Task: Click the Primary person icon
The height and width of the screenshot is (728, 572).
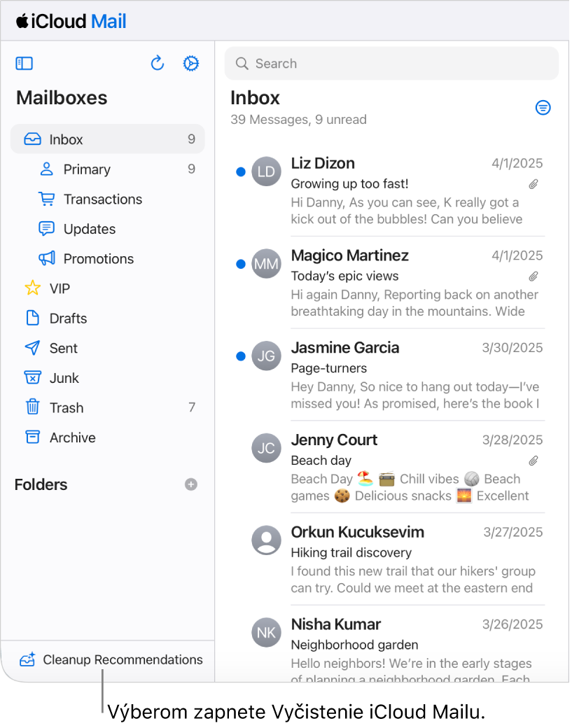Action: coord(46,169)
